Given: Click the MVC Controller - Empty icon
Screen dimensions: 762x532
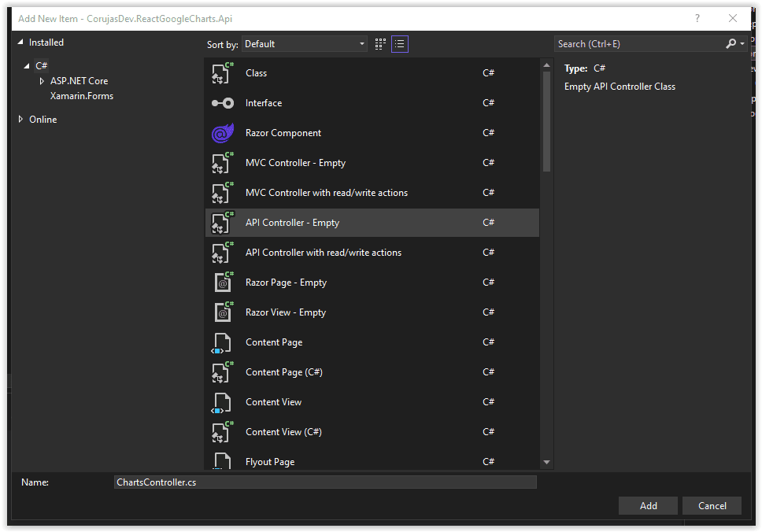Looking at the screenshot, I should point(223,163).
